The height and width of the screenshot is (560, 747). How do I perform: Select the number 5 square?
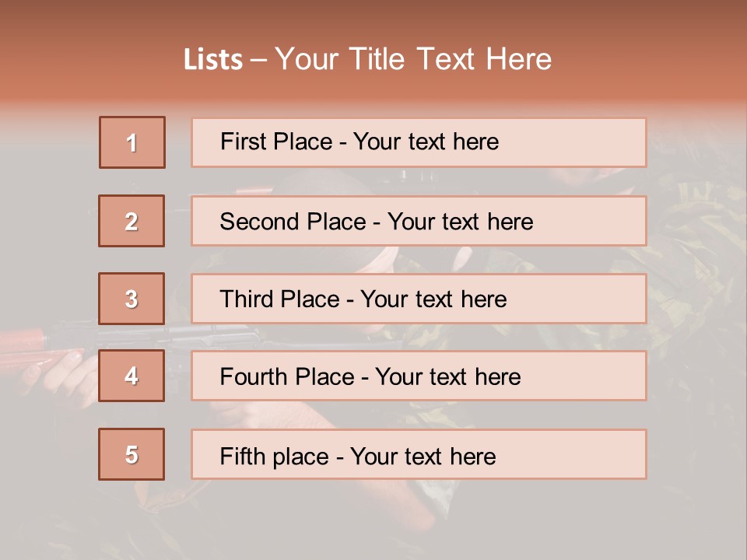pyautogui.click(x=132, y=454)
